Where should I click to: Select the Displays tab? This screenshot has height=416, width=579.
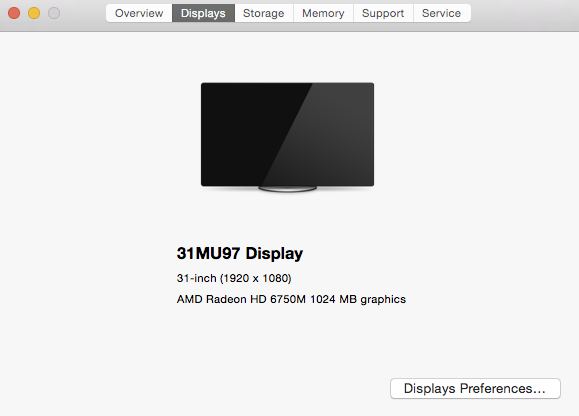(203, 13)
